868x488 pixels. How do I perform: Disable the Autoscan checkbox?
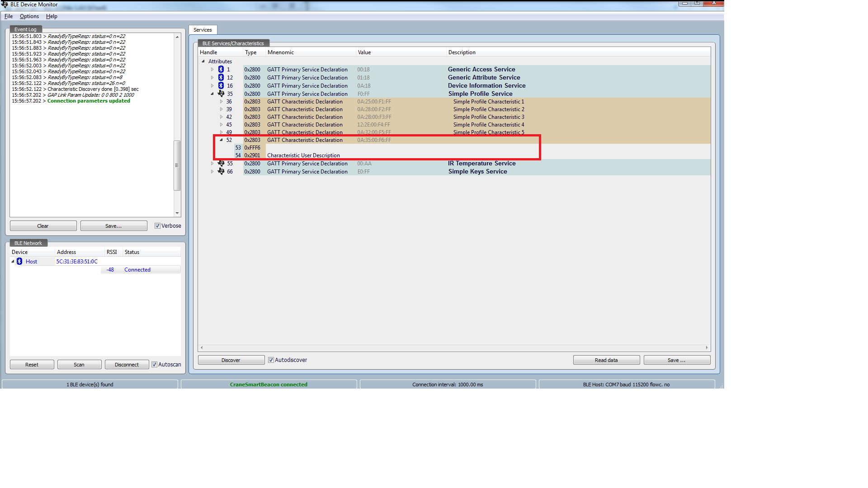click(154, 365)
